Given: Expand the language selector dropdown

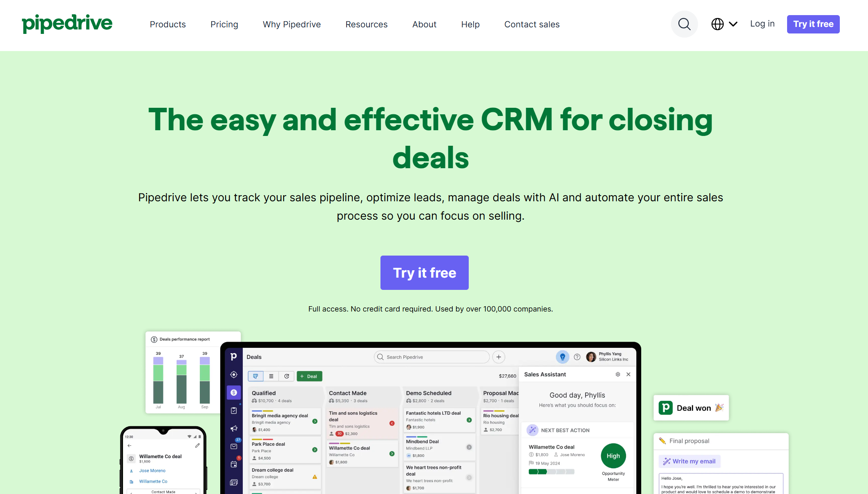Looking at the screenshot, I should [723, 24].
